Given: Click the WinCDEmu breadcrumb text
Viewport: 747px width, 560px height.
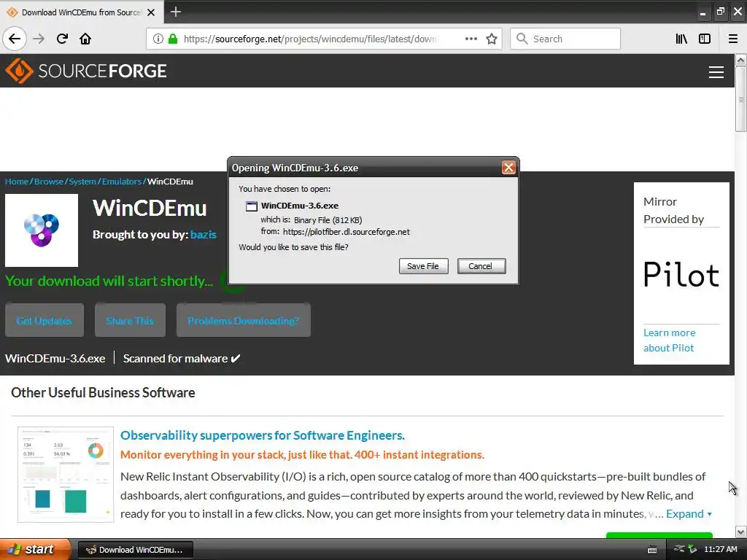Looking at the screenshot, I should (x=170, y=182).
